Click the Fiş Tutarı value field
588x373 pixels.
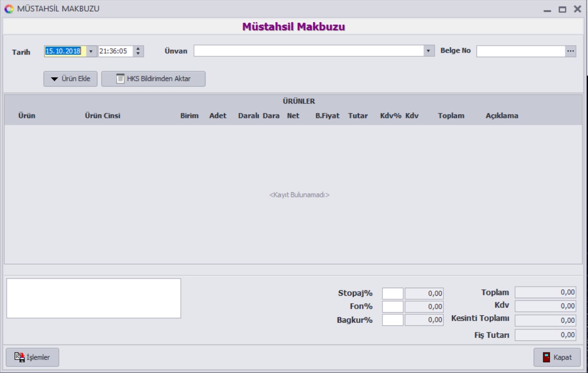[x=545, y=335]
